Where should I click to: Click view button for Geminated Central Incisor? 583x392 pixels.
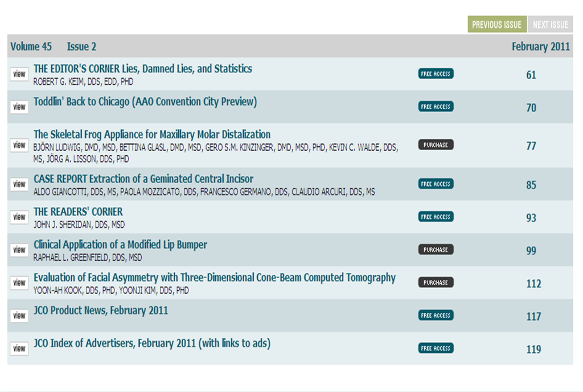coord(19,184)
